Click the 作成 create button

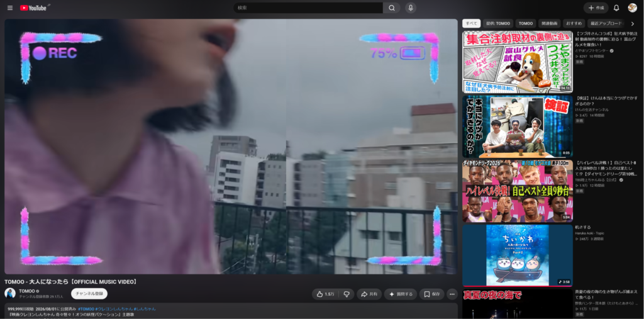click(596, 8)
